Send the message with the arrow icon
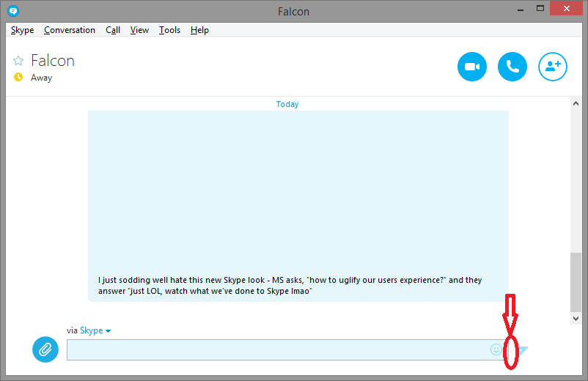 pos(523,350)
